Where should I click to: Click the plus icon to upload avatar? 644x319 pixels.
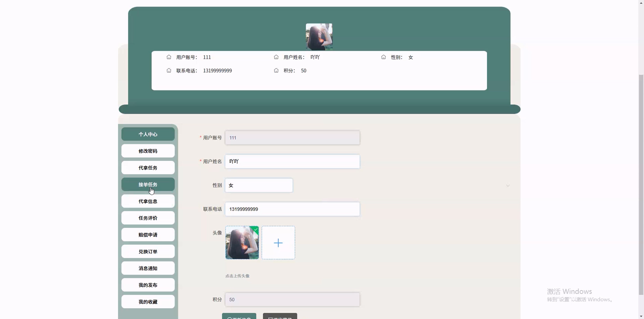coord(278,243)
